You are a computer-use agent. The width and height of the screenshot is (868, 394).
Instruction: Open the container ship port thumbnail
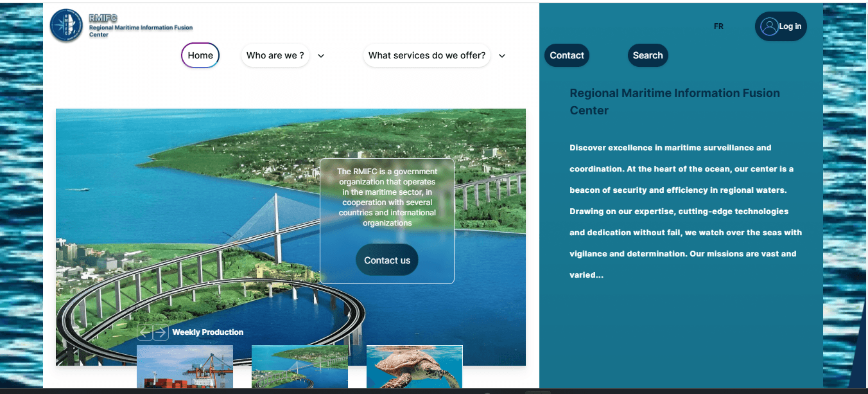coord(185,367)
